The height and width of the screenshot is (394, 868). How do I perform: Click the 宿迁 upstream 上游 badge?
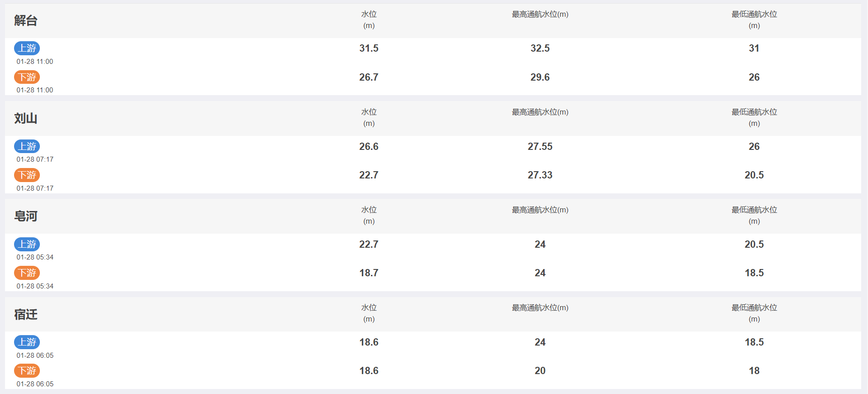tap(27, 342)
